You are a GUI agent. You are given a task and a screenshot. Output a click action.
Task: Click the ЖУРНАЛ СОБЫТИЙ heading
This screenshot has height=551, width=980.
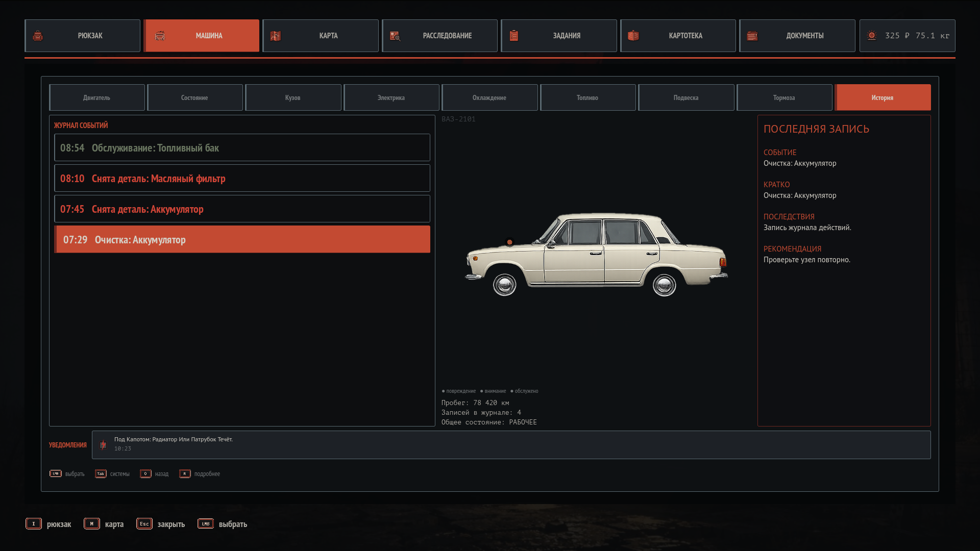coord(81,126)
